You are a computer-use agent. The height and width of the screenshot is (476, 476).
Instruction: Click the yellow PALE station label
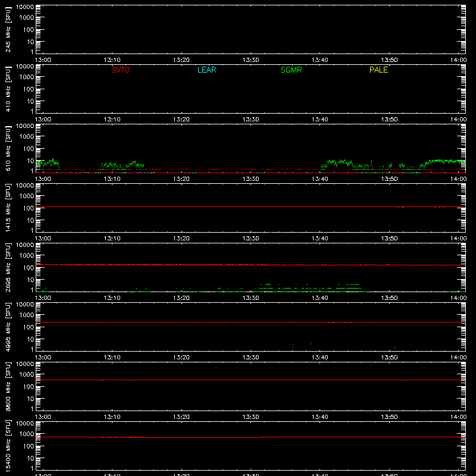(378, 70)
